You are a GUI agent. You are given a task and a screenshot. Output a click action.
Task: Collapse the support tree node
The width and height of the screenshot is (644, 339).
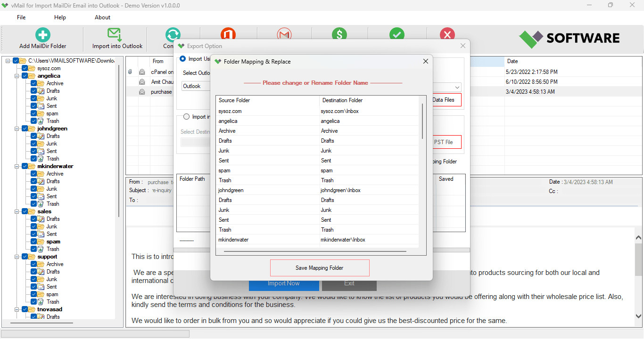[x=17, y=257]
